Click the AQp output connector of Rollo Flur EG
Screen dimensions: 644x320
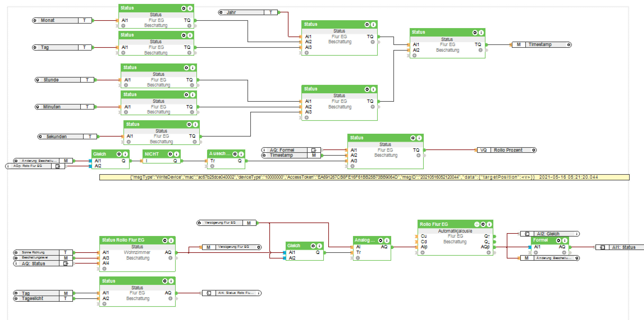pos(494,247)
